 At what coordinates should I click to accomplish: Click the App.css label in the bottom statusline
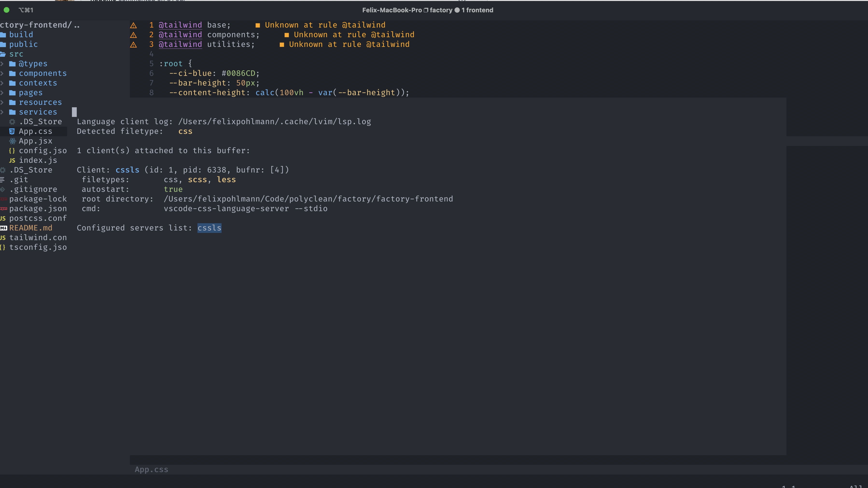click(151, 469)
